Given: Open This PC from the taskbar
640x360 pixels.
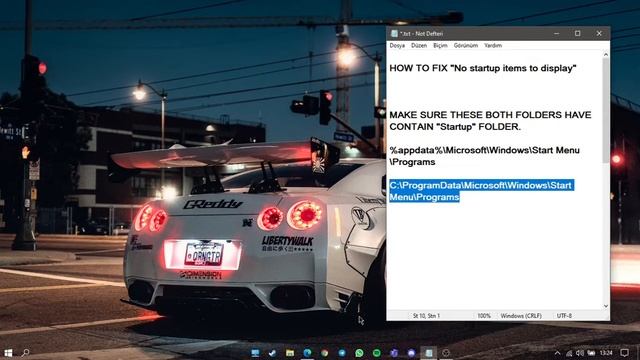Looking at the screenshot, I should pos(255,353).
